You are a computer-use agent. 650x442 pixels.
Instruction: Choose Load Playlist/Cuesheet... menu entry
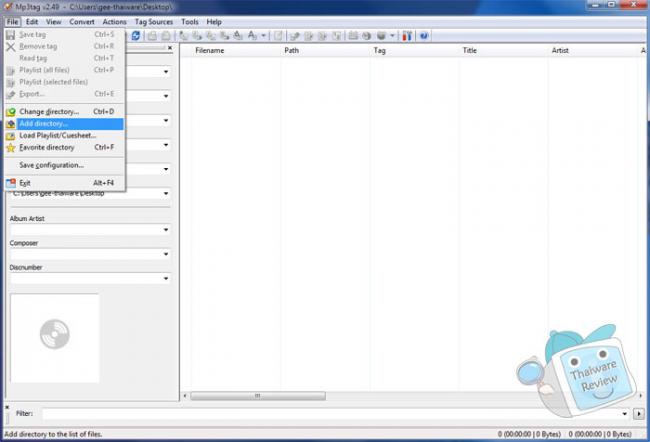65,136
